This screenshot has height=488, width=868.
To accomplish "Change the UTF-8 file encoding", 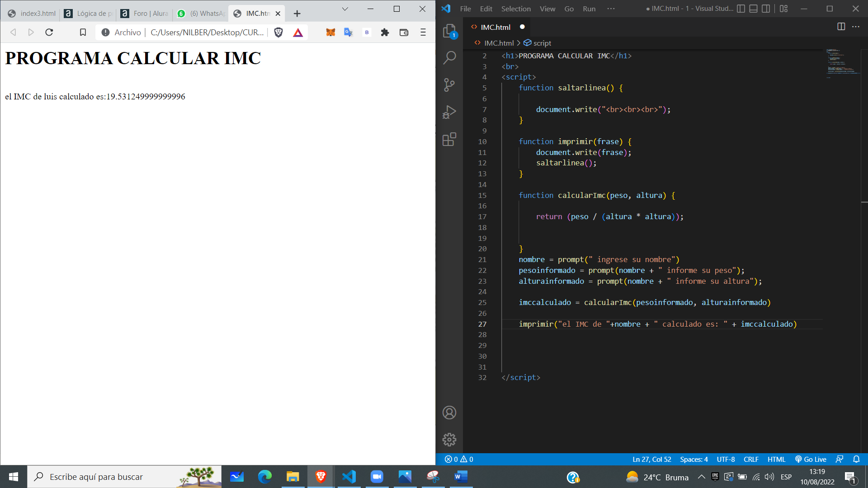I will [x=726, y=459].
